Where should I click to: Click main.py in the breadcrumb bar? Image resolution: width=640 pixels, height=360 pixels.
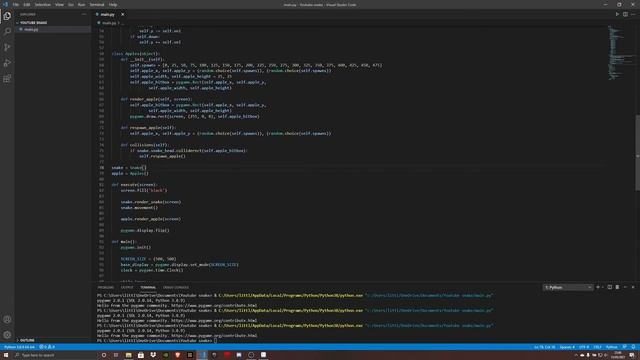click(x=109, y=23)
